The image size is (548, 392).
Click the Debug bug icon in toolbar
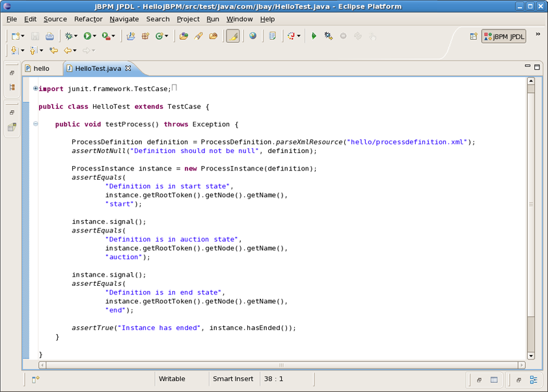pos(68,36)
